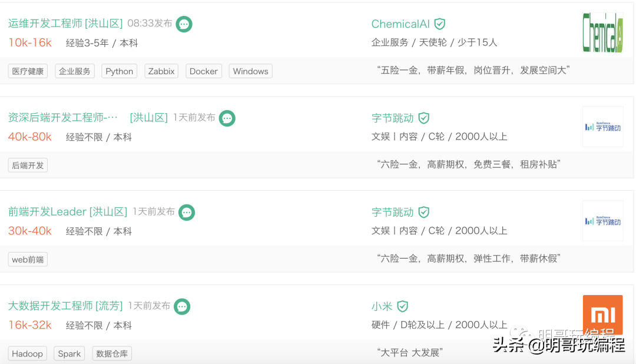The width and height of the screenshot is (636, 364).
Task: Select the 数据仓库 tag
Action: [x=112, y=353]
